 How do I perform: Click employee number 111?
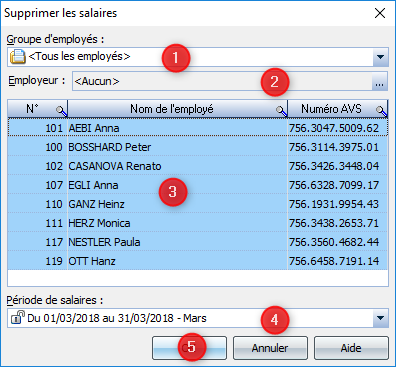click(x=54, y=223)
